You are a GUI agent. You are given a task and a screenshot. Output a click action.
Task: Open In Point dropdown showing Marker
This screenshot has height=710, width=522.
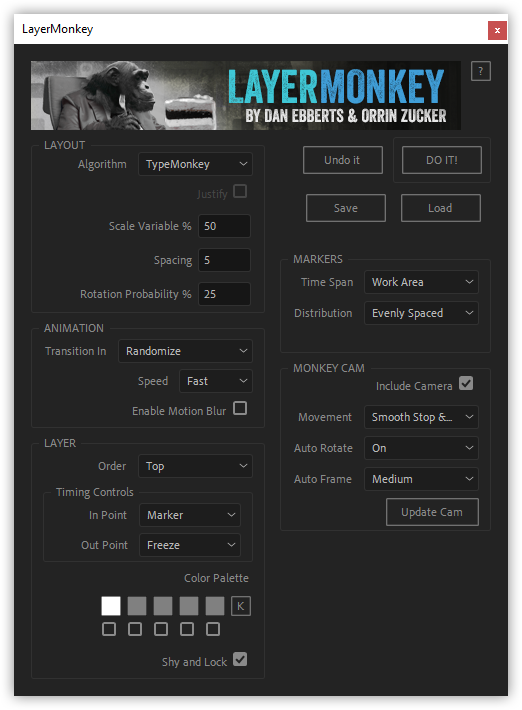[190, 515]
